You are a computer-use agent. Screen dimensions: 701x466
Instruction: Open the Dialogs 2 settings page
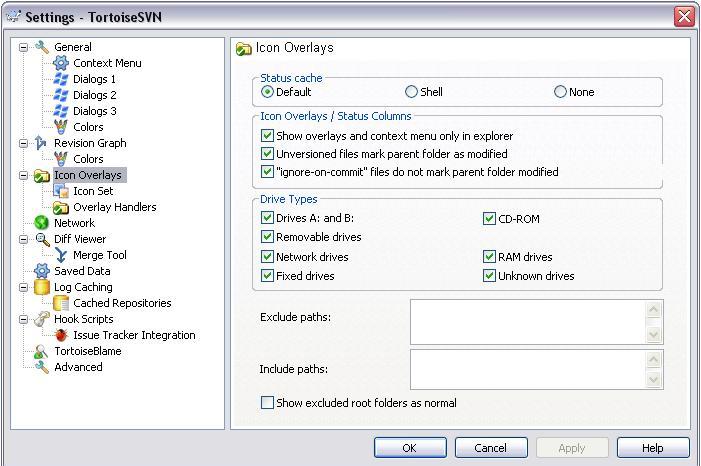[94, 95]
